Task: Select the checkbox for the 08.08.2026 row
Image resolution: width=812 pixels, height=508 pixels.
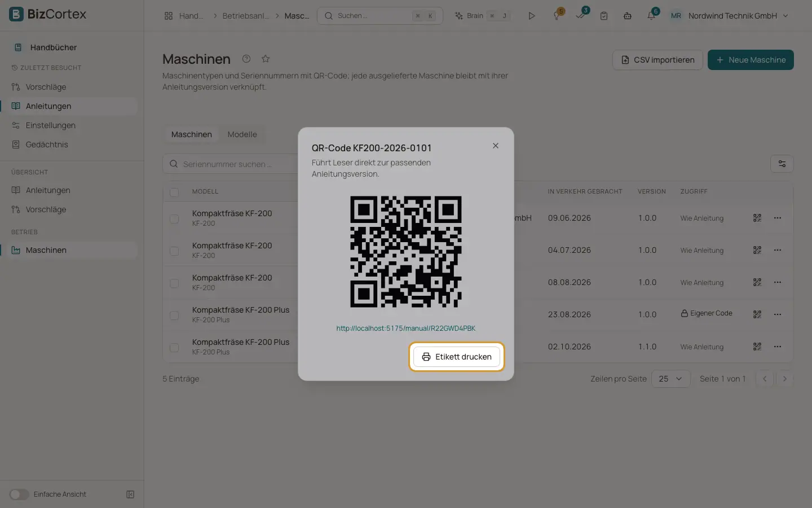Action: (174, 283)
